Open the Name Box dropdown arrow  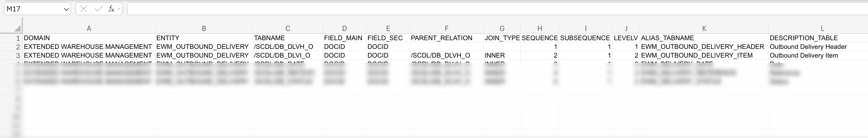click(x=66, y=9)
